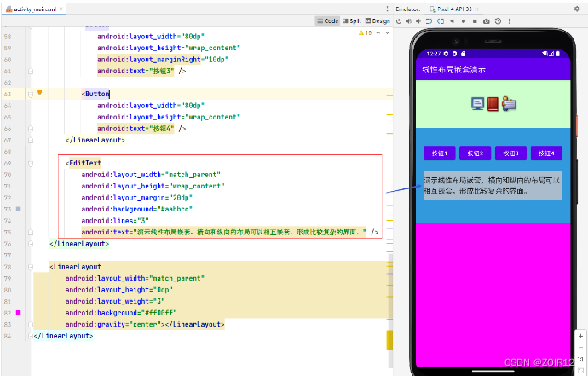Click android:lines="3" on line 74
This screenshot has height=376, width=588.
(x=115, y=221)
